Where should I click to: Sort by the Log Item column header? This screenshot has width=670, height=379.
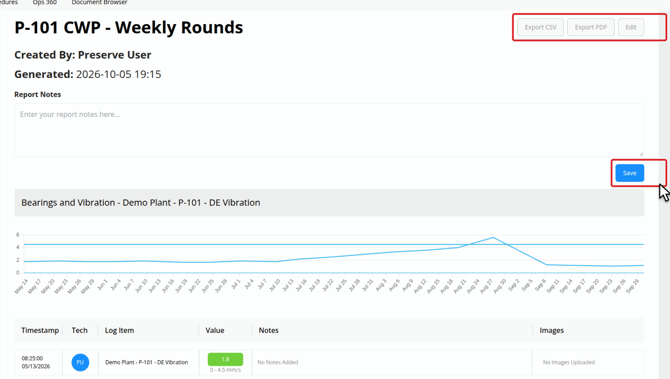(119, 330)
